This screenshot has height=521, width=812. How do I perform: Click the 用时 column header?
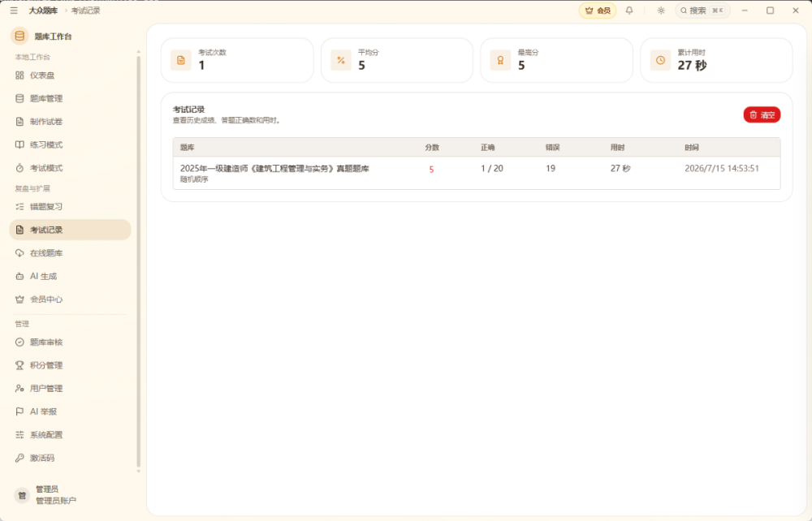tap(617, 148)
